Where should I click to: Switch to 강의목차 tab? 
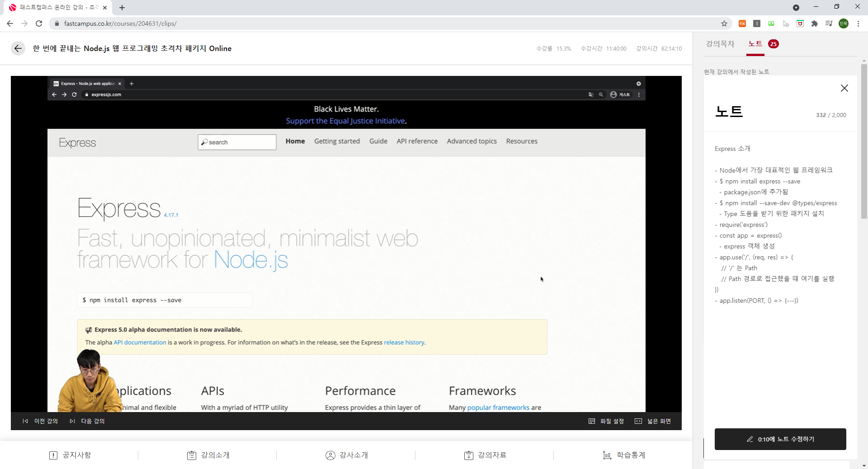click(x=720, y=44)
